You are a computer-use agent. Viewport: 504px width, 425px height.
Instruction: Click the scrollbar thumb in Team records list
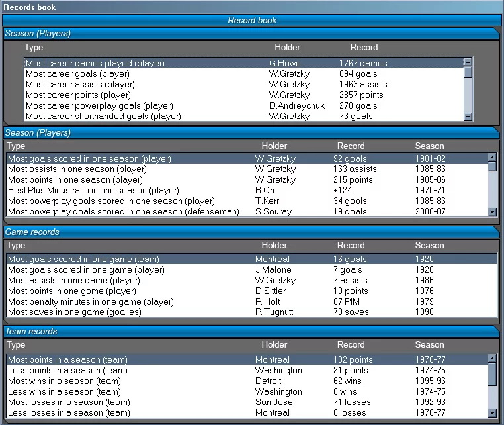click(x=492, y=373)
